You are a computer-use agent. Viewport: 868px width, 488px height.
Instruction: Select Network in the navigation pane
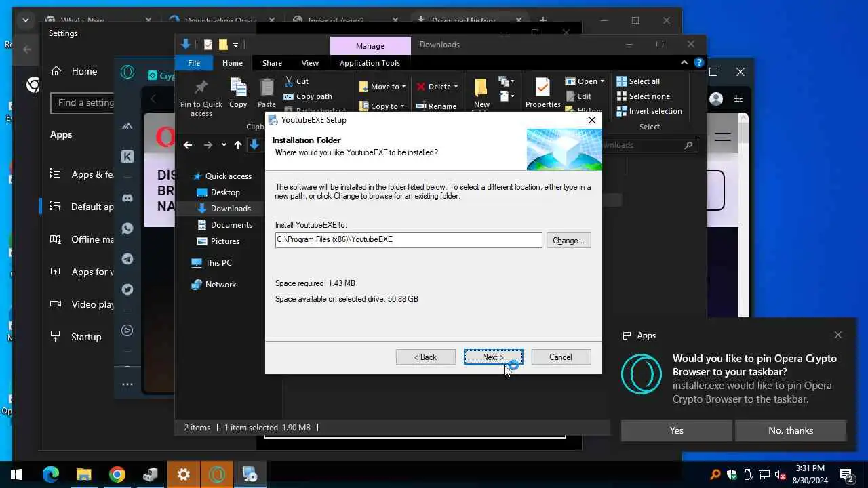point(214,285)
